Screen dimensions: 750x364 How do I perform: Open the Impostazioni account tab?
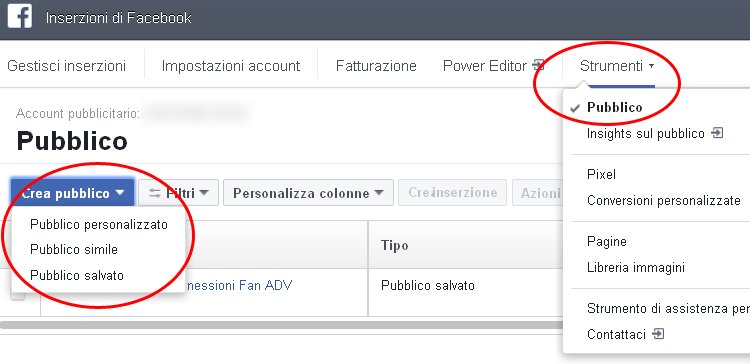[231, 66]
